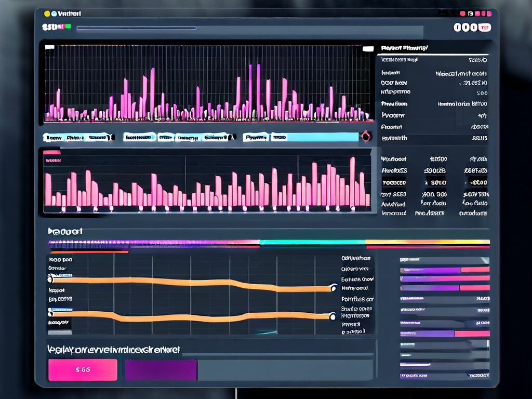Click the purple button at the bottom
Screen dimensions: 532x399
[161, 370]
